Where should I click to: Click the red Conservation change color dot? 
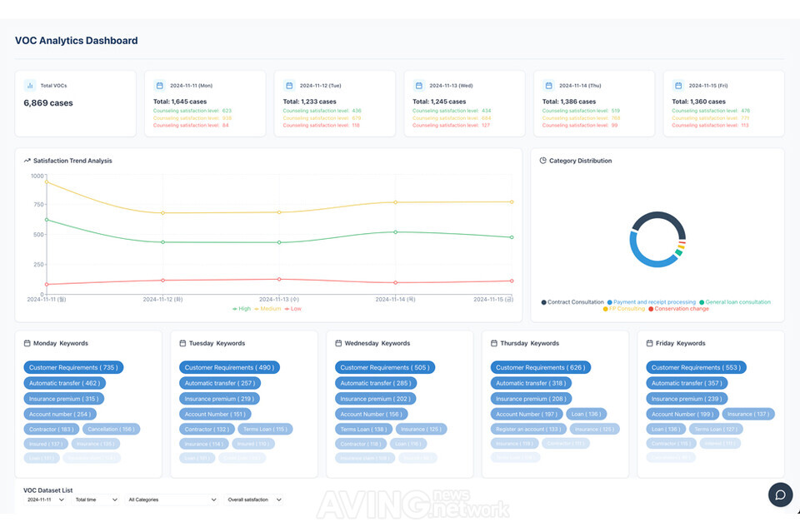click(651, 309)
